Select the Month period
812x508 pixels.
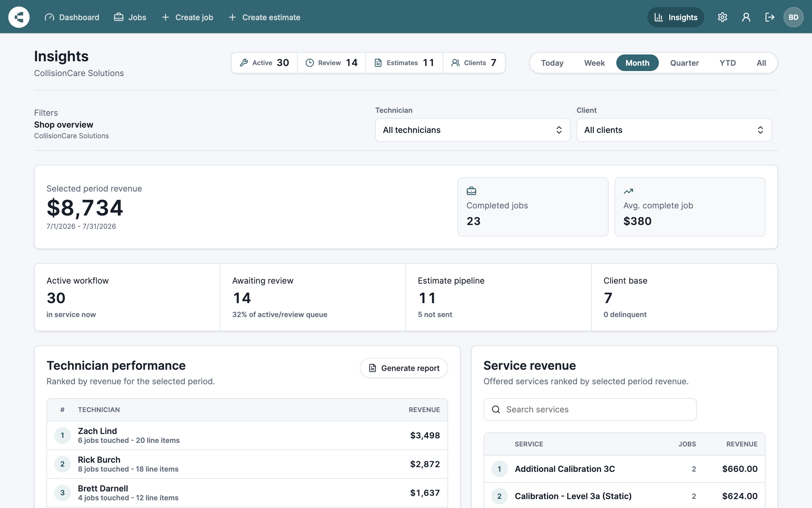(x=637, y=63)
